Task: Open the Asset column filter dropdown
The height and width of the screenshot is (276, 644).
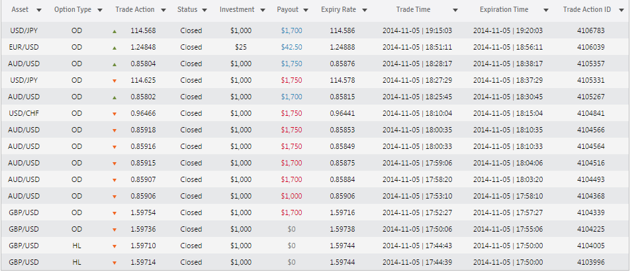Action: tap(39, 11)
